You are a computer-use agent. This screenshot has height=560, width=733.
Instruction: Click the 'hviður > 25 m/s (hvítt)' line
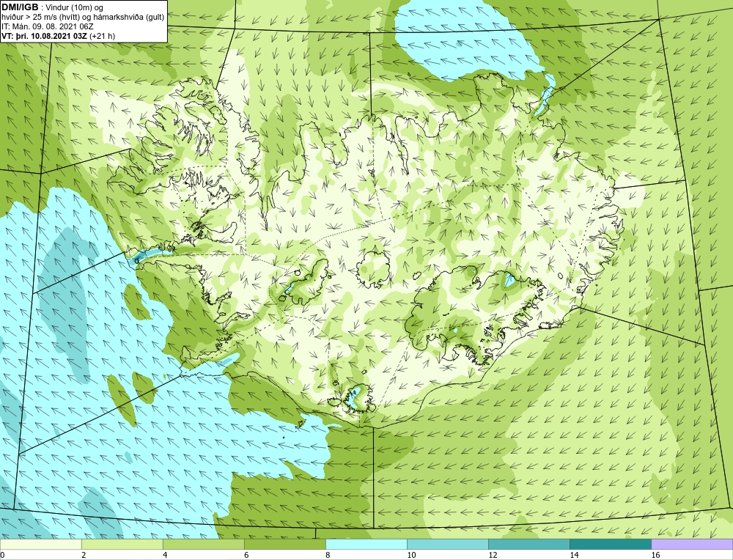40,18
